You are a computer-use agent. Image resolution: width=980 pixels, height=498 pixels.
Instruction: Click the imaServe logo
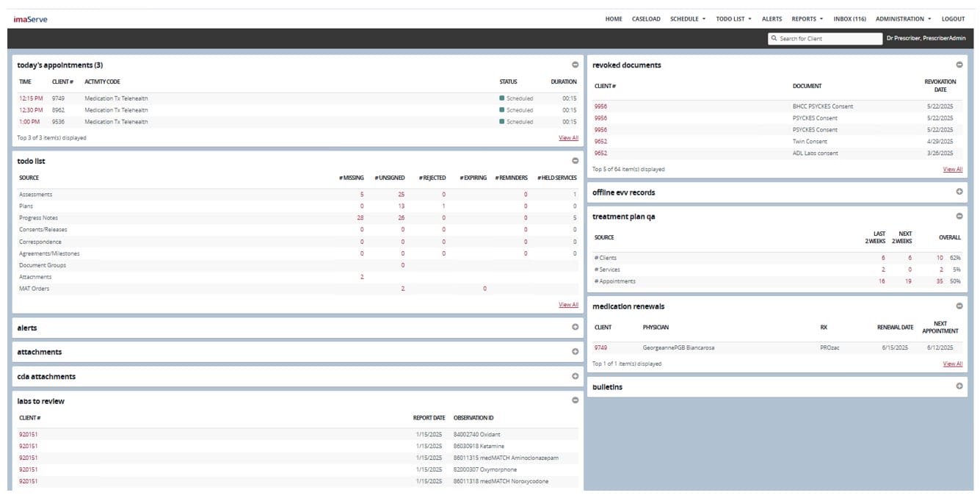pyautogui.click(x=30, y=19)
